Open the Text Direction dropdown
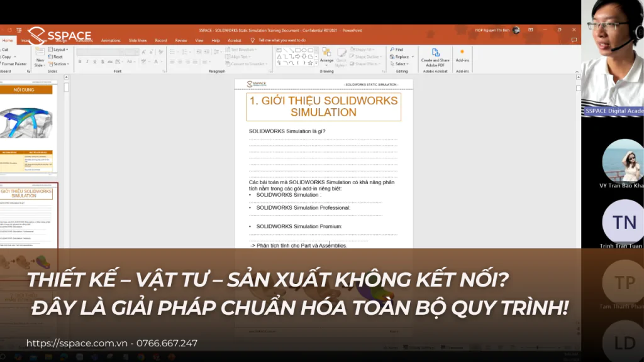The height and width of the screenshot is (362, 644). tap(241, 50)
